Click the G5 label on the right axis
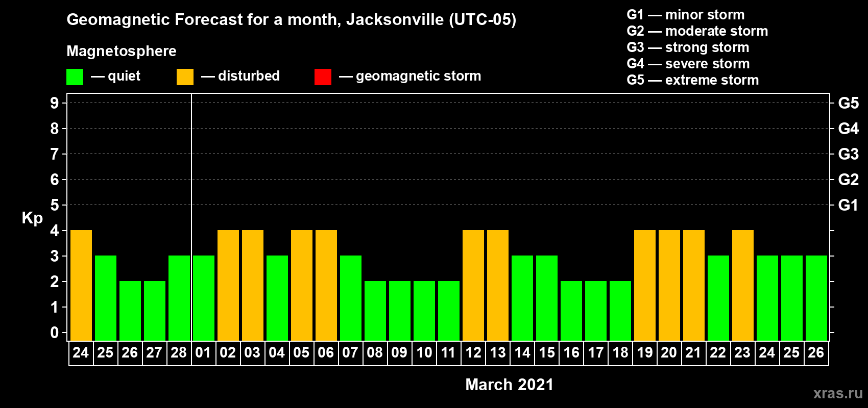 pos(849,103)
